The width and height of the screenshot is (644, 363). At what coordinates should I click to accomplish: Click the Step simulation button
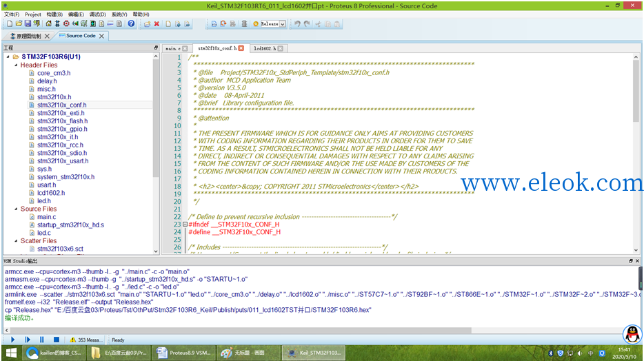click(27, 340)
